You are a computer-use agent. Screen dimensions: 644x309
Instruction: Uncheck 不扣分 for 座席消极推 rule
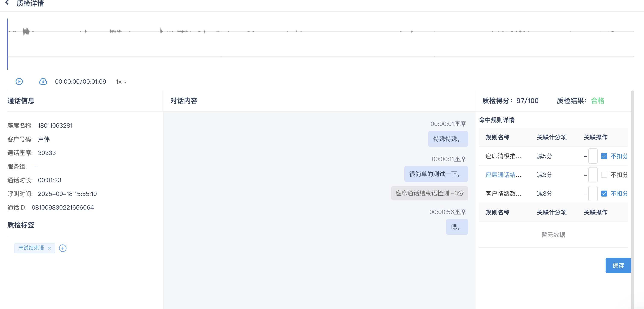point(604,156)
